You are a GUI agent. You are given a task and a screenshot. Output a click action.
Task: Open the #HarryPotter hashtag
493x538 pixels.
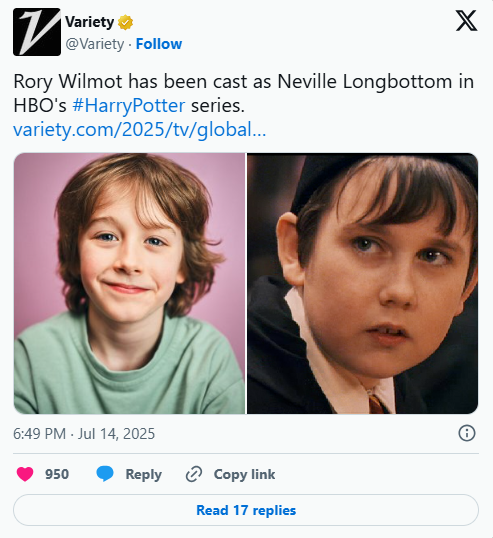coord(129,105)
